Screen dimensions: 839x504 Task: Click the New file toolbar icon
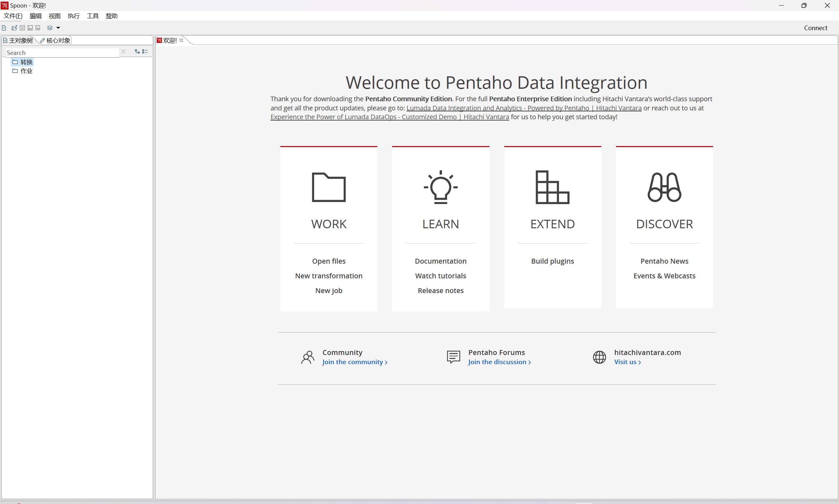(x=4, y=28)
